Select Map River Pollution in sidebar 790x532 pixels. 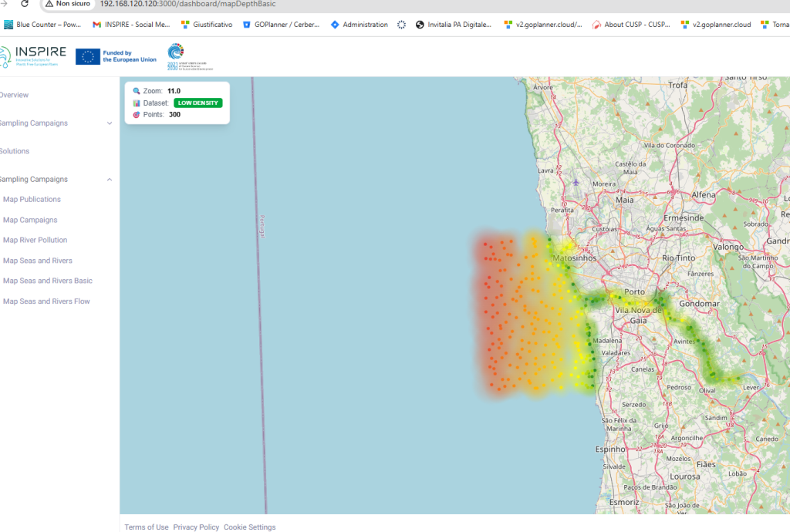point(35,240)
